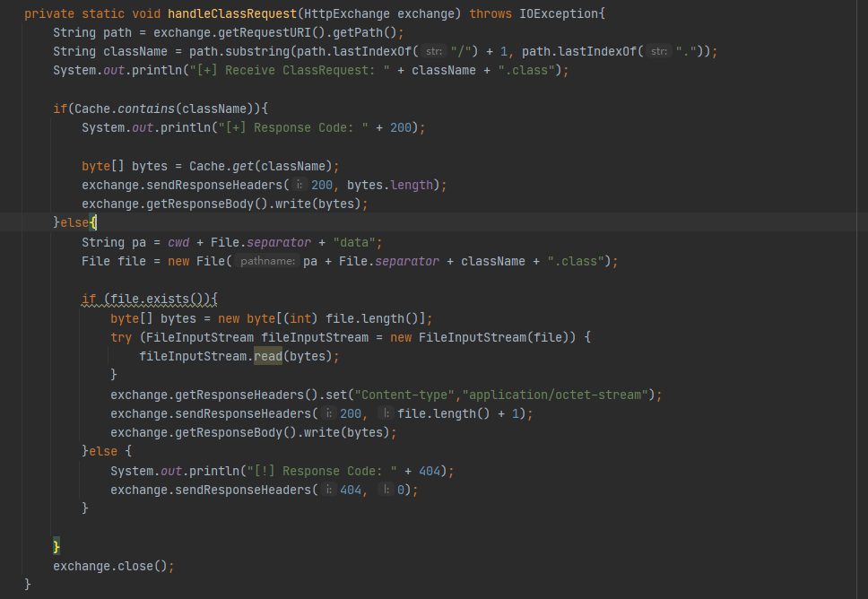Image resolution: width=868 pixels, height=599 pixels.
Task: Click the try keyword
Action: (121, 338)
